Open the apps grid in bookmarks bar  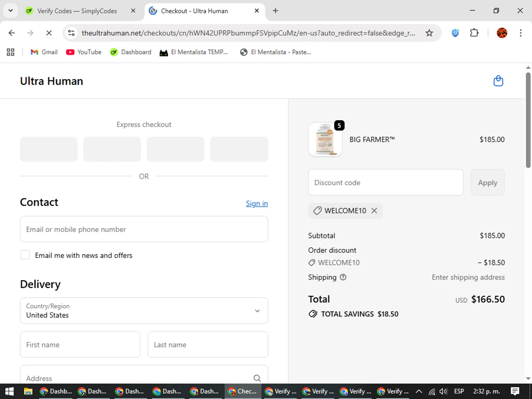11,52
